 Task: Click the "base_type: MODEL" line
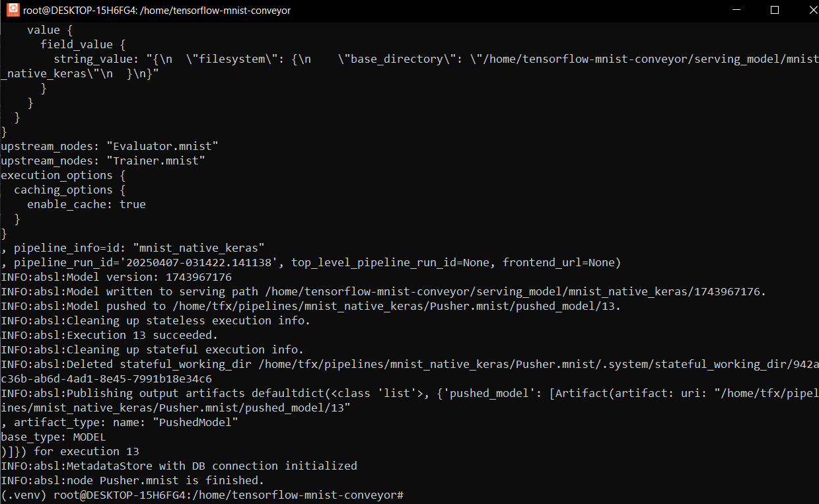point(53,437)
